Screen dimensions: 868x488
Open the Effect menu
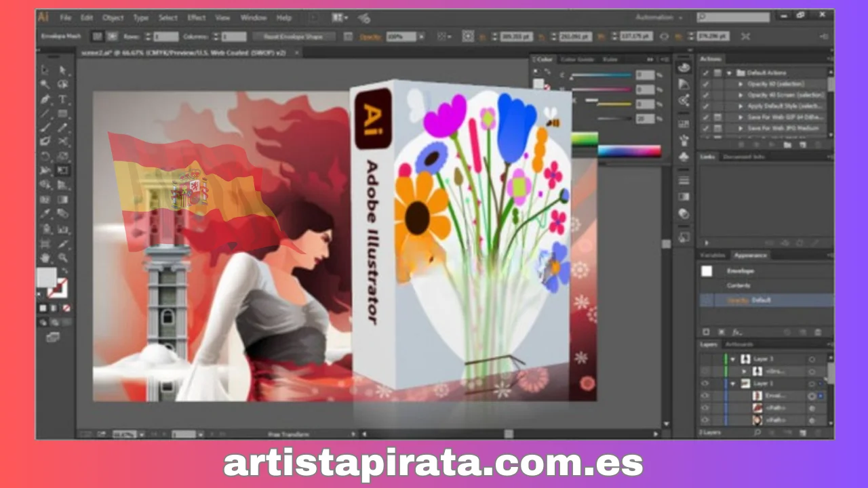[x=197, y=18]
